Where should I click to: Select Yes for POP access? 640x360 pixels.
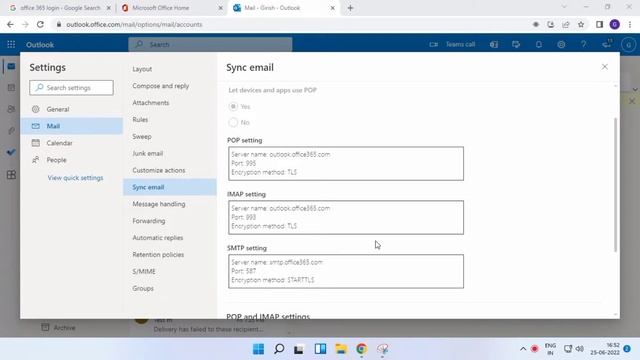tap(233, 107)
